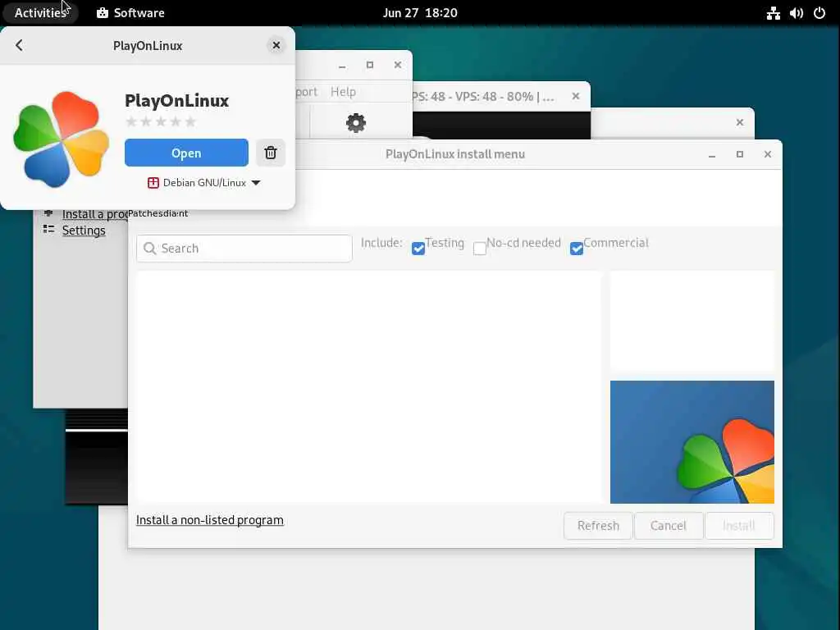The width and height of the screenshot is (840, 630).
Task: Refresh the PlayOnLinux program list
Action: click(598, 526)
